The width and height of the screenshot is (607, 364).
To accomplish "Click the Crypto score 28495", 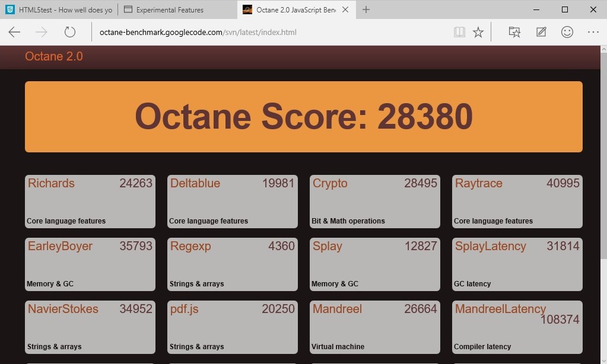I will pos(421,183).
